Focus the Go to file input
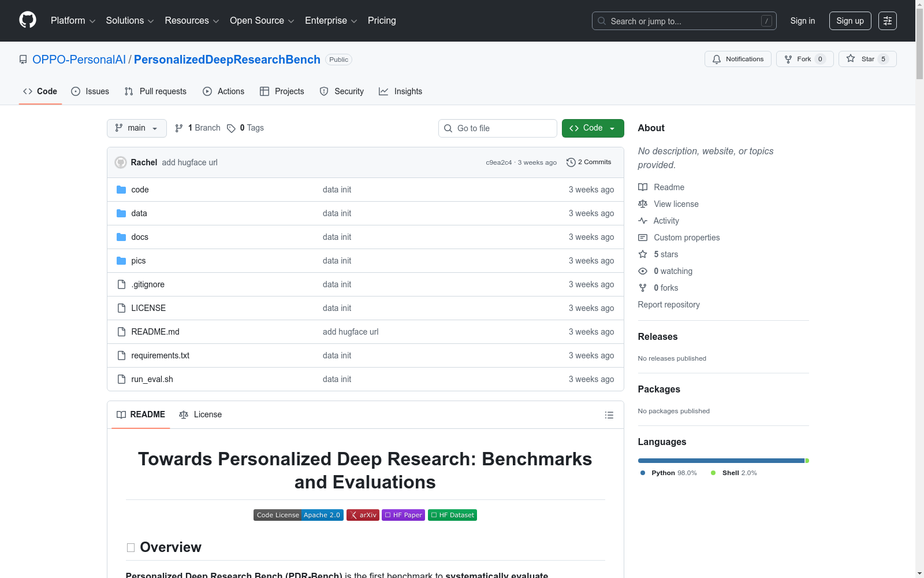This screenshot has height=578, width=924. pyautogui.click(x=498, y=128)
